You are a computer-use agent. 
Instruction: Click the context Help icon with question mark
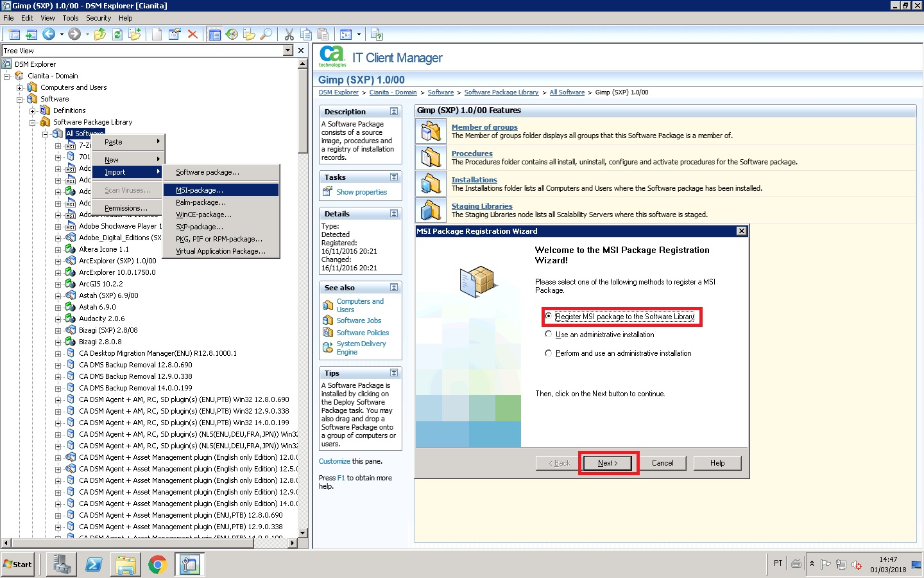click(x=377, y=34)
